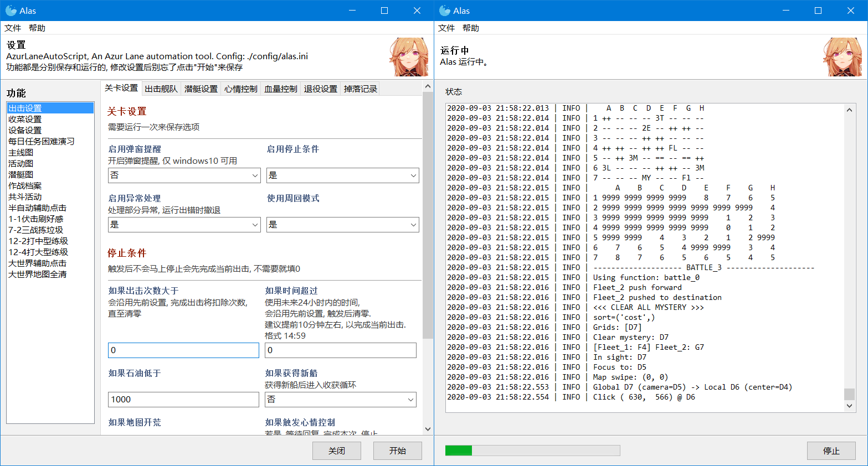Screen dimensions: 868x466
Task: Open the 启用异常处理 dropdown
Action: (184, 224)
